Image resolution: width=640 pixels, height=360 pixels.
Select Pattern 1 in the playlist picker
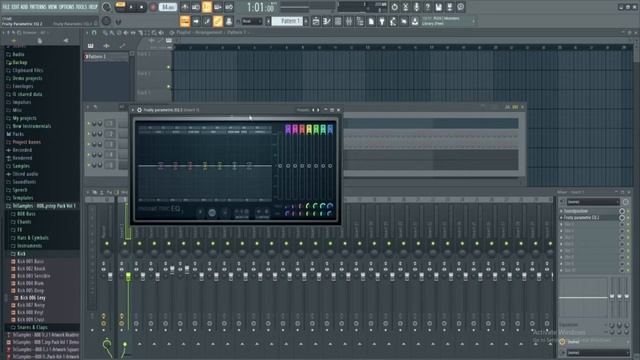(106, 57)
